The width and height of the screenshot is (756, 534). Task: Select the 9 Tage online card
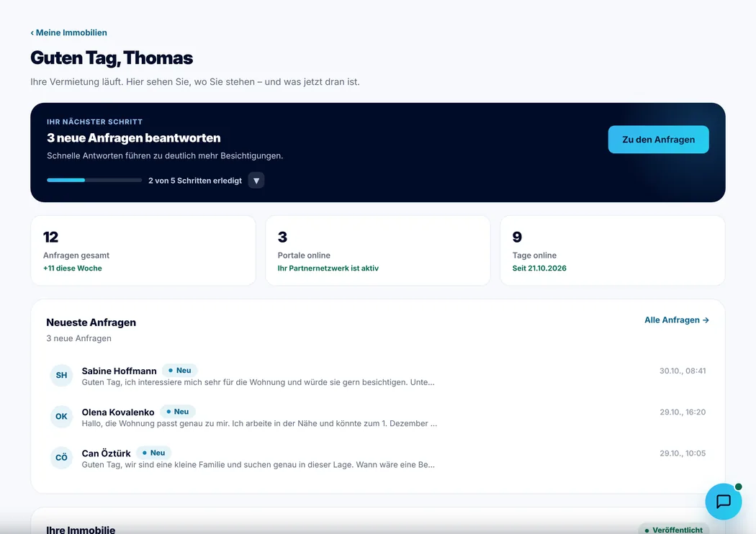[612, 250]
